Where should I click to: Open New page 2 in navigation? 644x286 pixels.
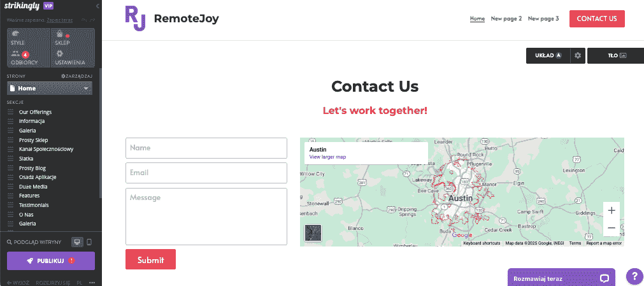506,18
